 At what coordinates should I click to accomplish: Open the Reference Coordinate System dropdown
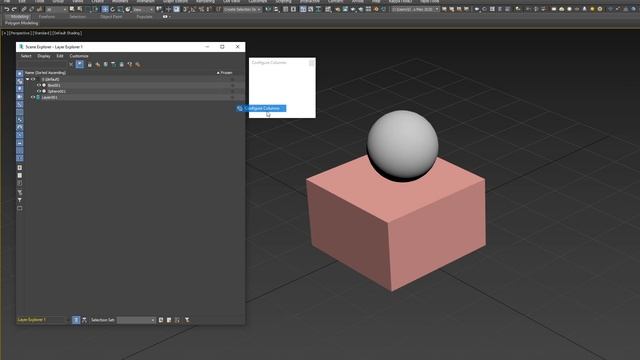[143, 9]
